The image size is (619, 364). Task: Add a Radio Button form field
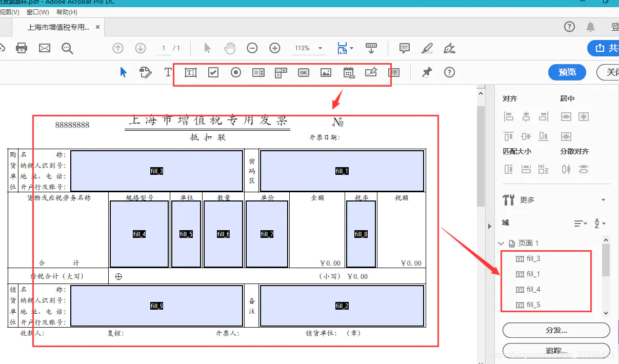pyautogui.click(x=236, y=72)
